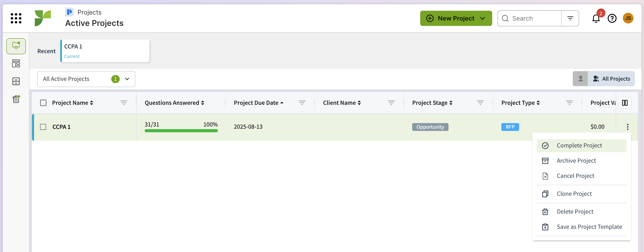This screenshot has width=644, height=252.
Task: Filter the Project Name column
Action: pos(123,103)
